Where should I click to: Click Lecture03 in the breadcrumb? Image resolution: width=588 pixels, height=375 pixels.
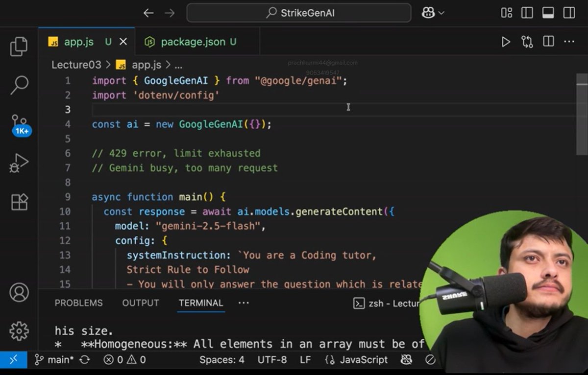pos(76,65)
